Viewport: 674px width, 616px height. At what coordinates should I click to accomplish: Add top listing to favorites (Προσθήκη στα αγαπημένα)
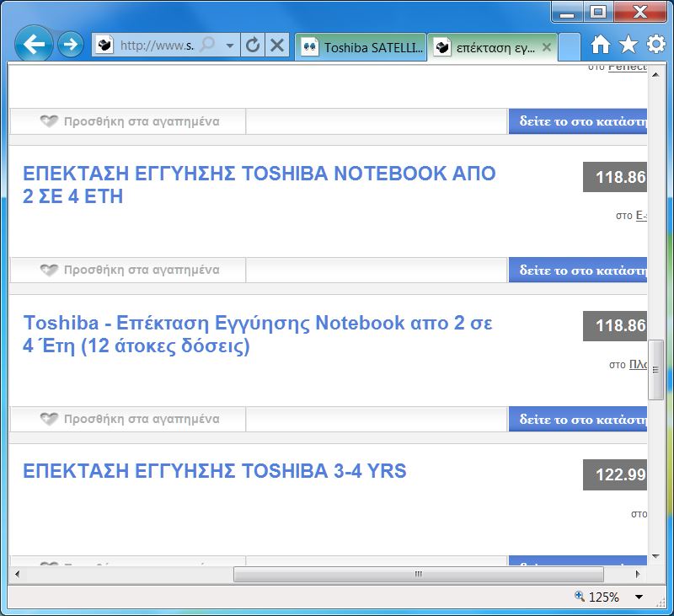[128, 121]
